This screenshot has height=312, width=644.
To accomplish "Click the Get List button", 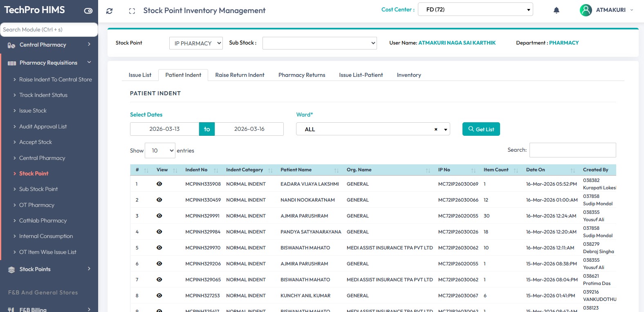I will 481,129.
